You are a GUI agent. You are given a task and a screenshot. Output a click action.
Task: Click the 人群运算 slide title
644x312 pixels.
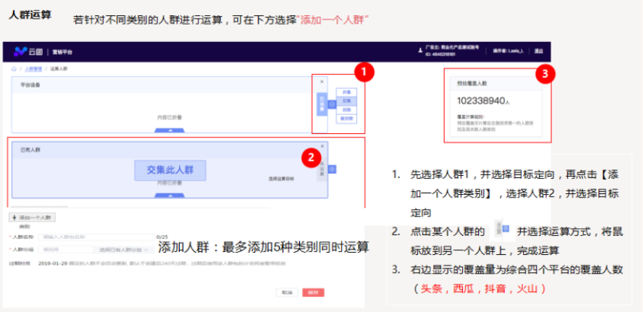point(30,14)
